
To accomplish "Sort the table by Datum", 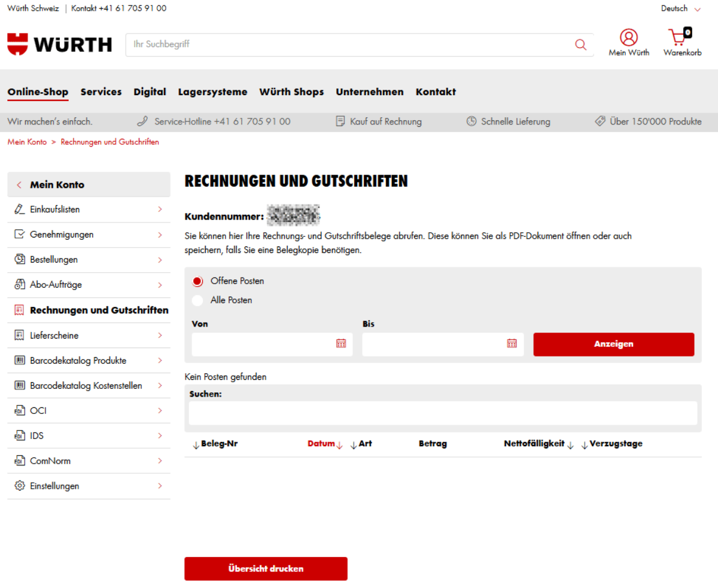I will tap(325, 444).
